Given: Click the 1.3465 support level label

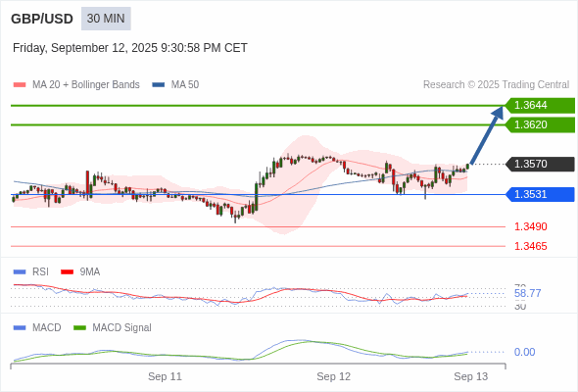Looking at the screenshot, I should pos(530,246).
